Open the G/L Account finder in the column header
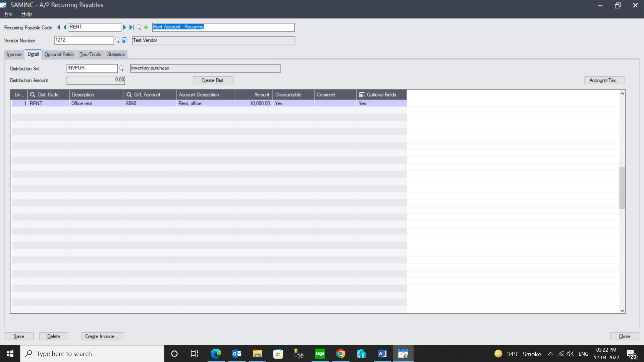The height and width of the screenshot is (362, 644). [128, 95]
